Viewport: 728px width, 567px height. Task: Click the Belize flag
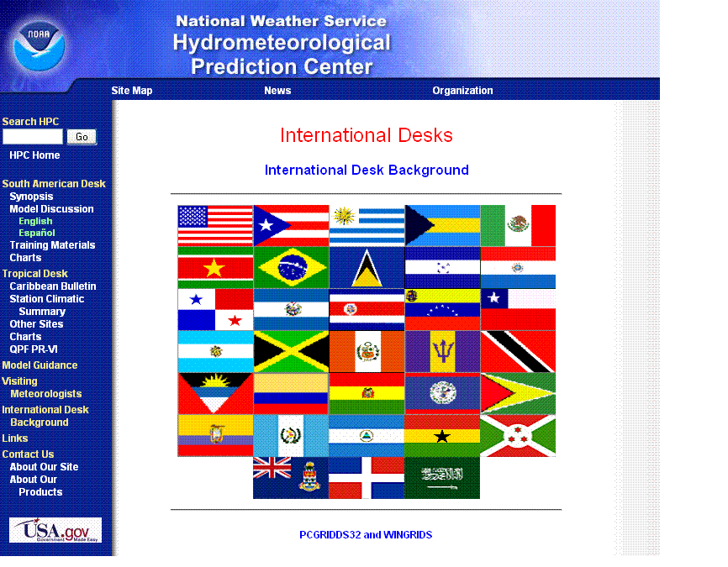click(442, 393)
